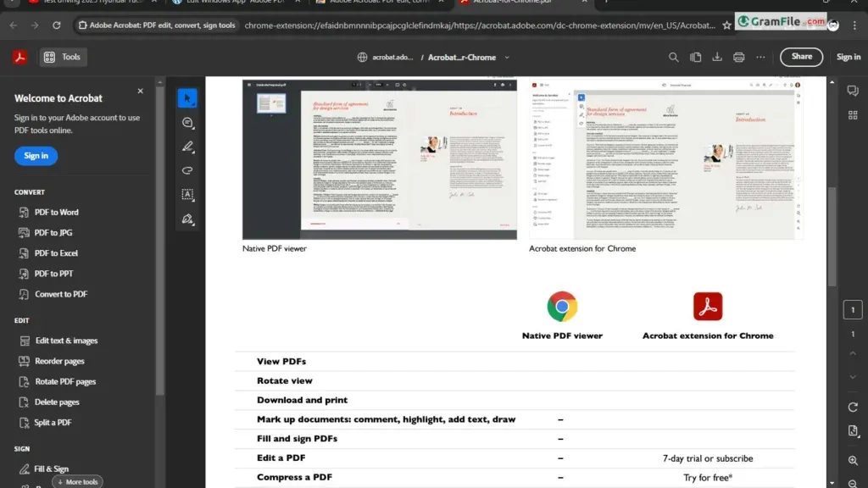The height and width of the screenshot is (488, 868).
Task: Click the 'Try for free*' text
Action: [x=708, y=478]
